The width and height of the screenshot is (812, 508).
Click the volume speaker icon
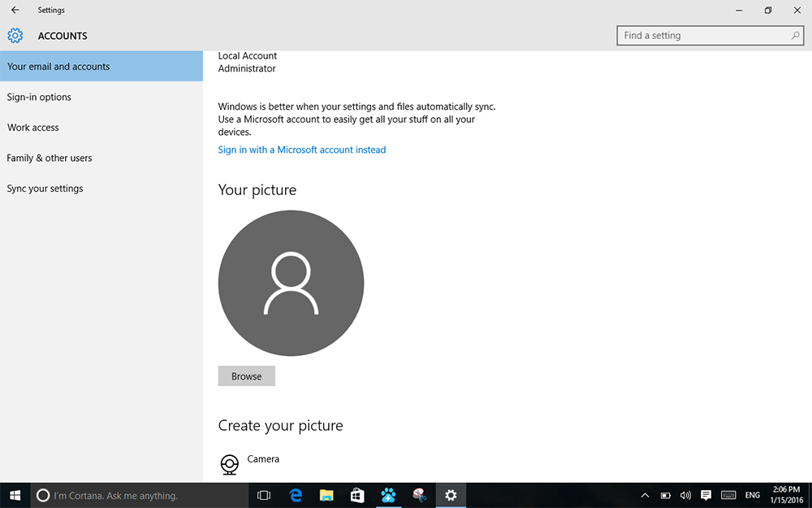(685, 496)
